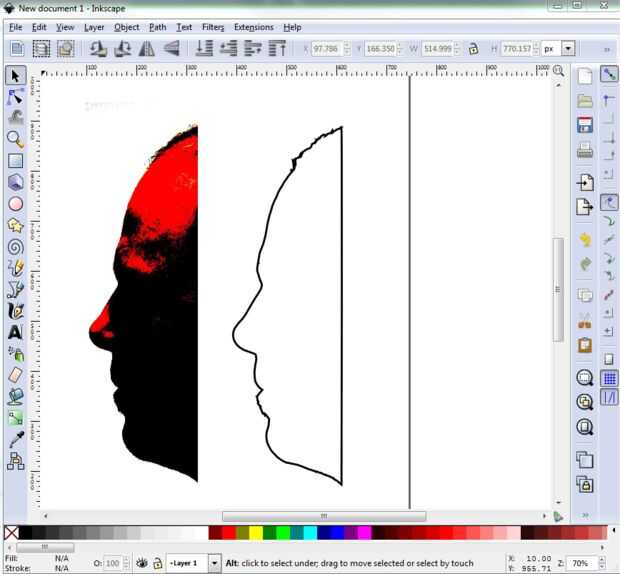Pick the cyan palette swatch
Image resolution: width=620 pixels, height=574 pixels.
tap(310, 533)
